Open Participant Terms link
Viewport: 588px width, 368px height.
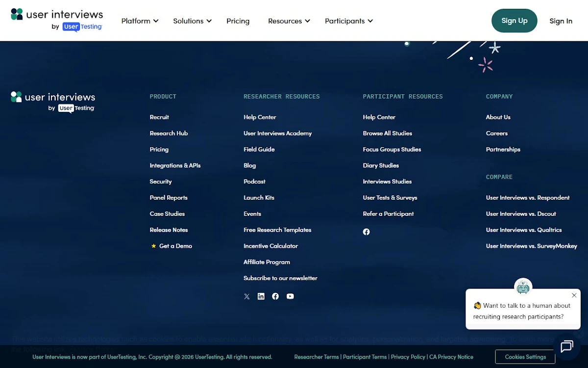pyautogui.click(x=365, y=357)
